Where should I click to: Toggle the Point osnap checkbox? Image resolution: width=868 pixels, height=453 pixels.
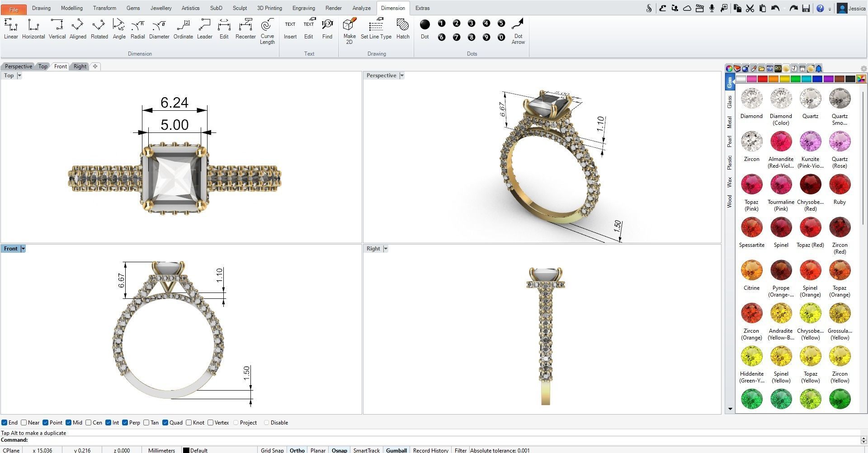click(x=46, y=423)
